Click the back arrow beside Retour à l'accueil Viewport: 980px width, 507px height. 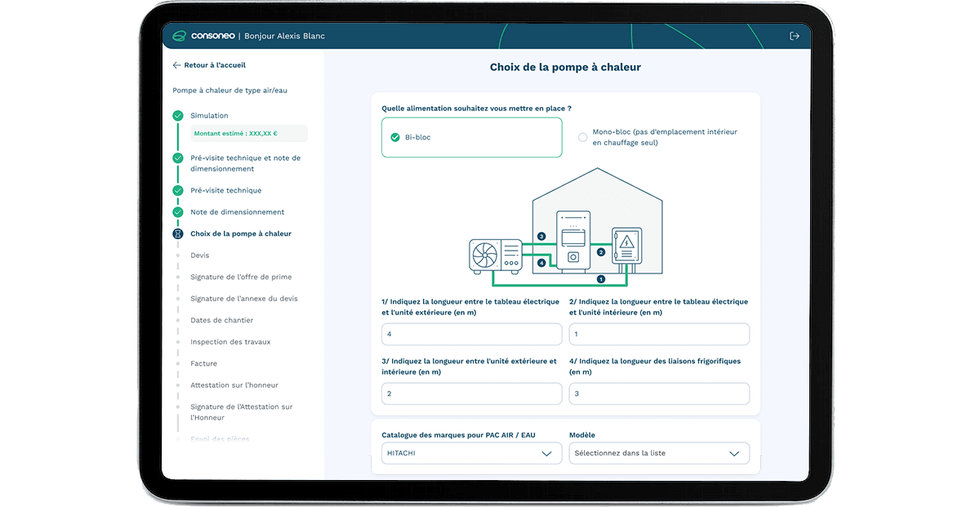176,65
